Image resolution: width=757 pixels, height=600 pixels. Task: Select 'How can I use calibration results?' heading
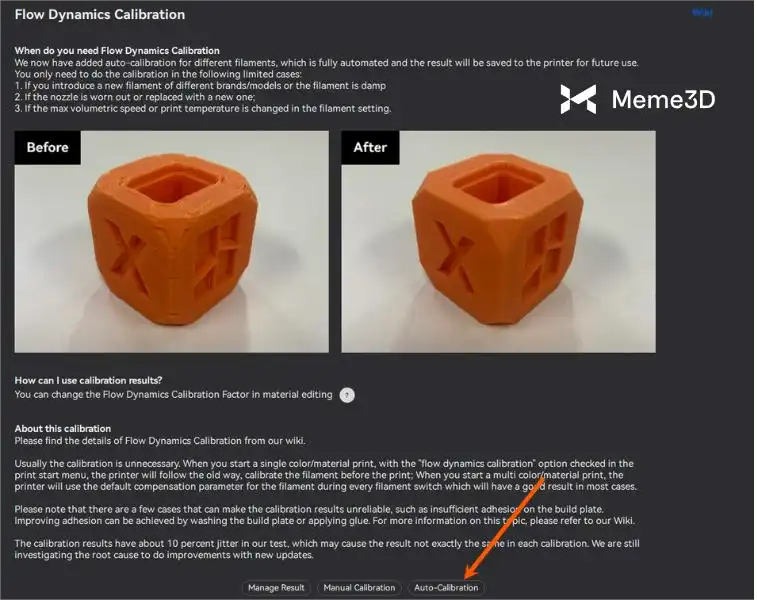88,380
